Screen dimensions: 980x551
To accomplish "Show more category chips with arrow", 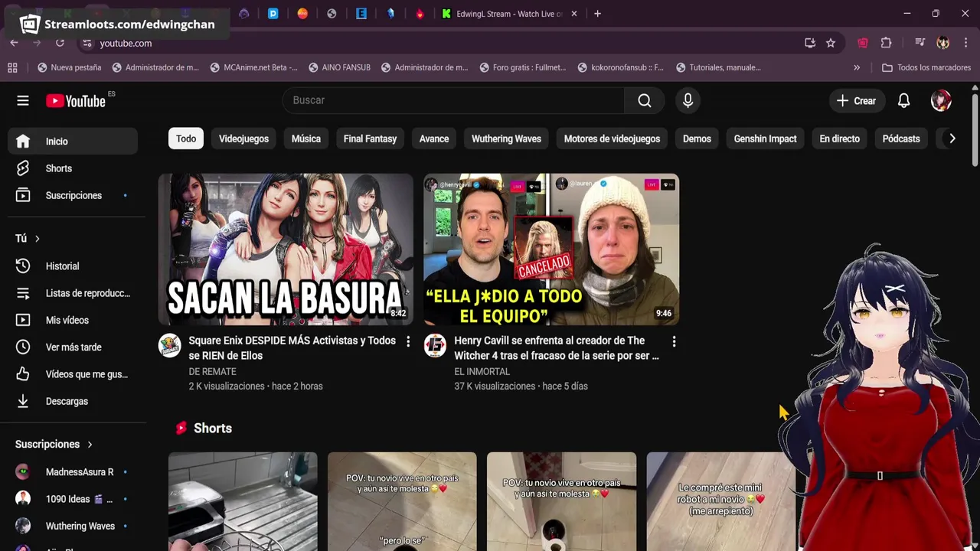I will click(x=952, y=139).
